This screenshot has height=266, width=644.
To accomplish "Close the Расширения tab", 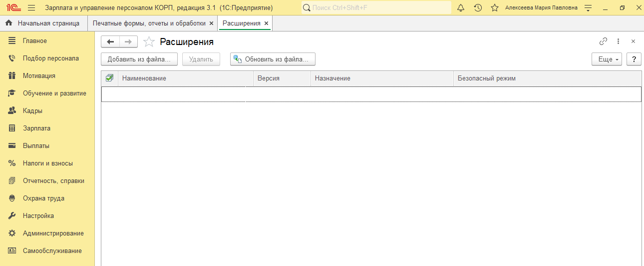I will coord(266,23).
